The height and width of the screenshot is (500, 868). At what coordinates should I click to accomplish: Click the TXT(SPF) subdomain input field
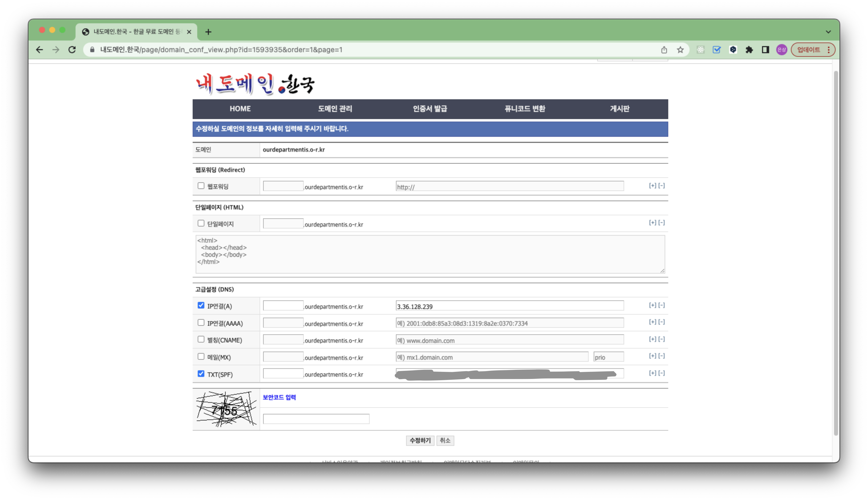coord(283,374)
